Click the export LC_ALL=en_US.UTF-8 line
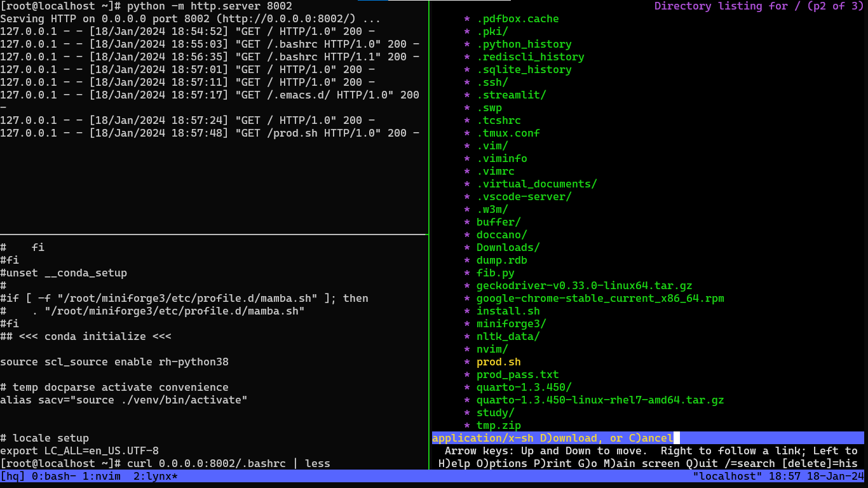868x488 pixels. (x=79, y=451)
